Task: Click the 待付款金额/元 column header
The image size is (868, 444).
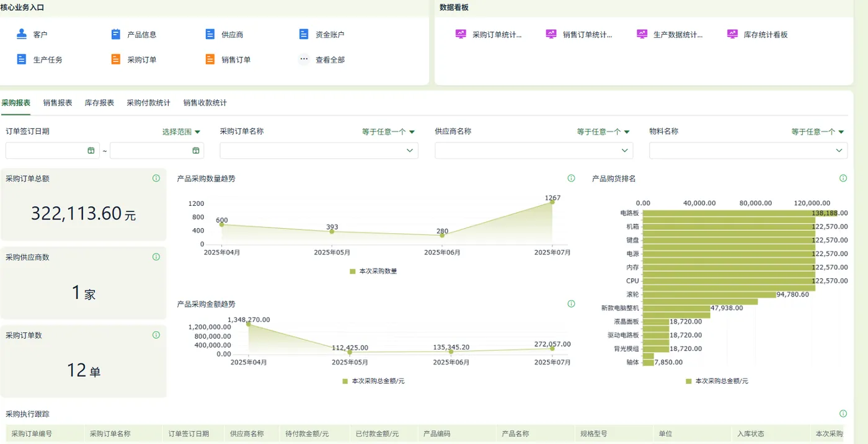Action: pyautogui.click(x=313, y=433)
